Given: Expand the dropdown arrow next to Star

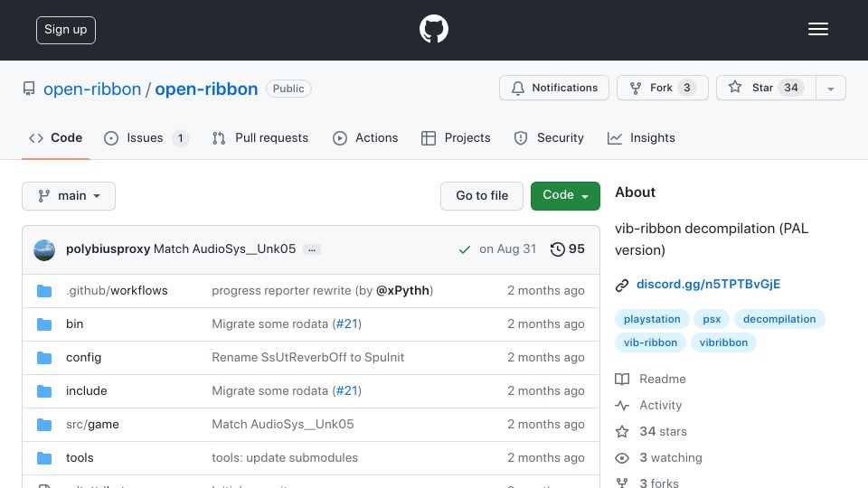Looking at the screenshot, I should coord(830,89).
